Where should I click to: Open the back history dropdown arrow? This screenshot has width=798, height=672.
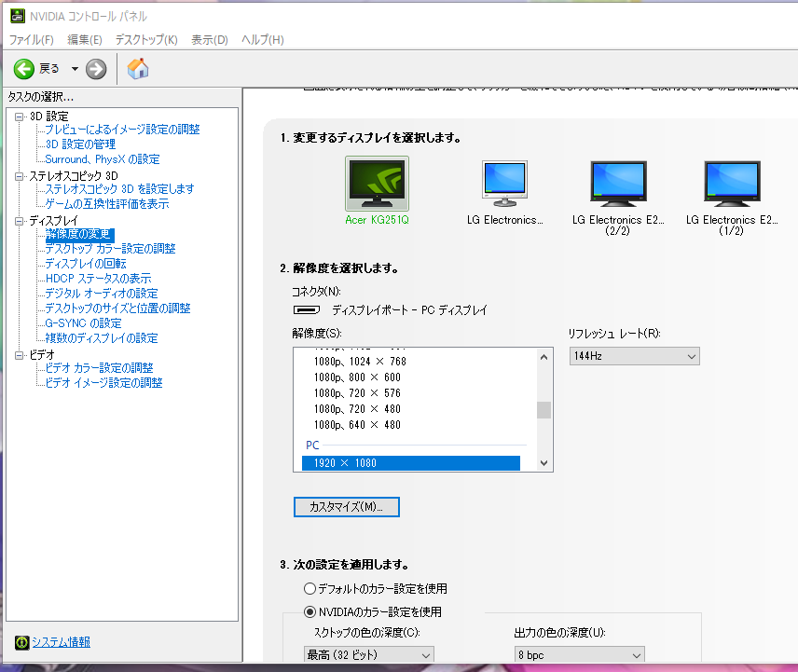pyautogui.click(x=75, y=69)
